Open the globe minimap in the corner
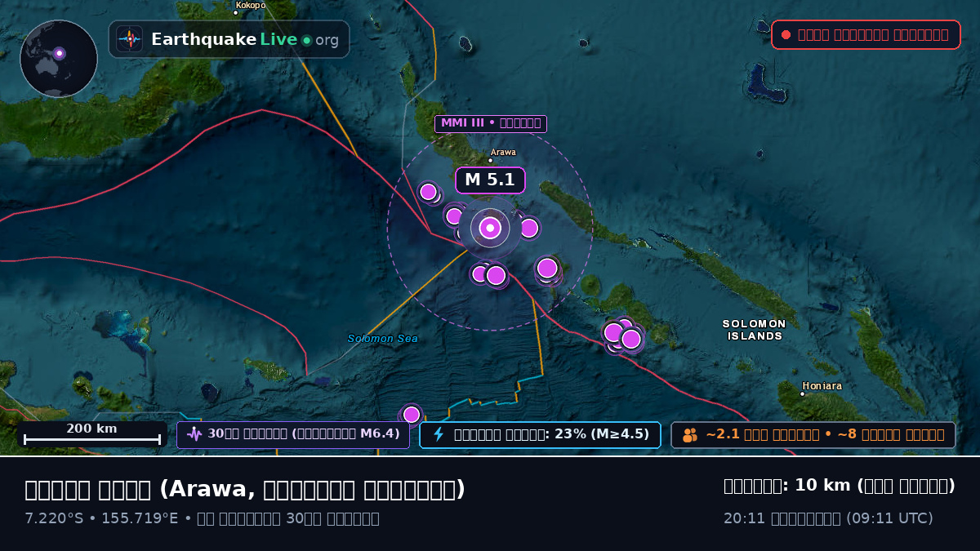 click(59, 59)
